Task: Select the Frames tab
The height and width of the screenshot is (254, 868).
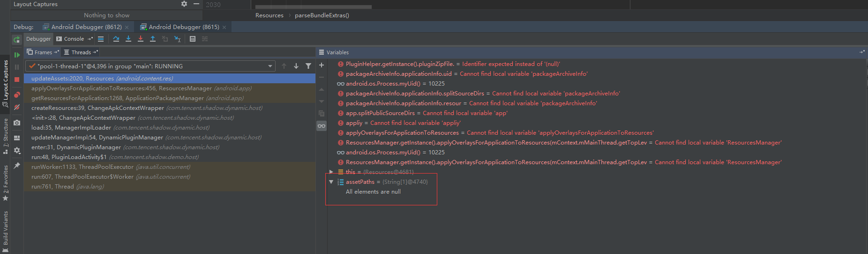Action: coord(43,52)
